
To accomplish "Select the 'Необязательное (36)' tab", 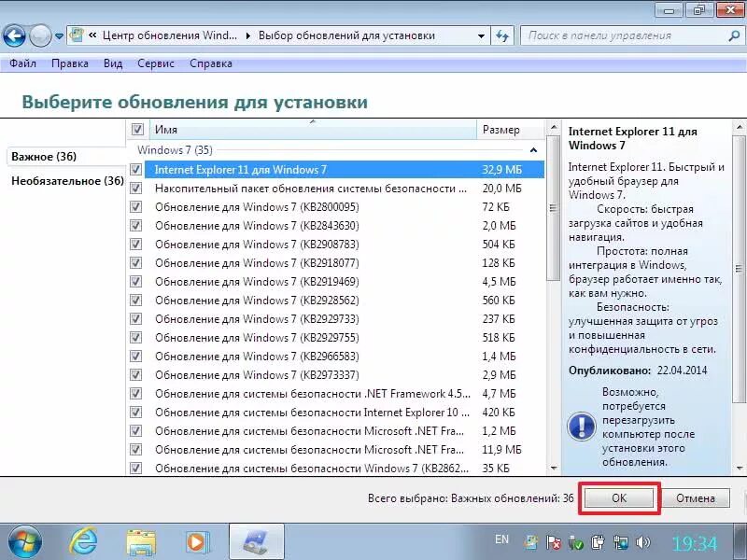I will 67,181.
